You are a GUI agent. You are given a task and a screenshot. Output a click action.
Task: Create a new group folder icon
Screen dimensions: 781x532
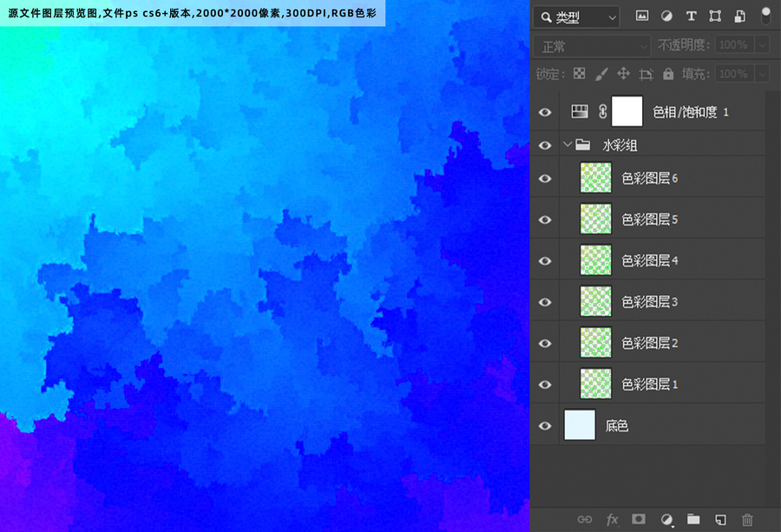coord(693,519)
